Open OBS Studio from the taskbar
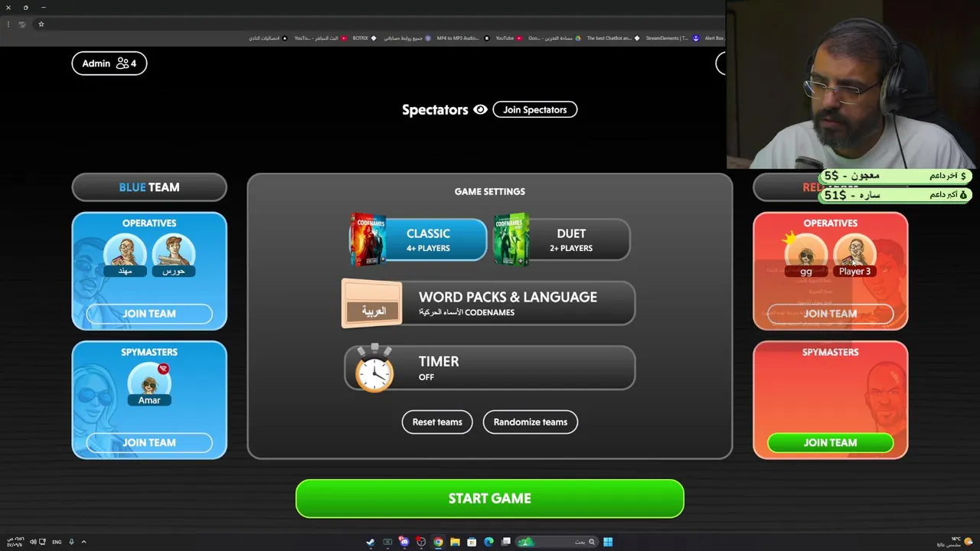 coord(421,542)
